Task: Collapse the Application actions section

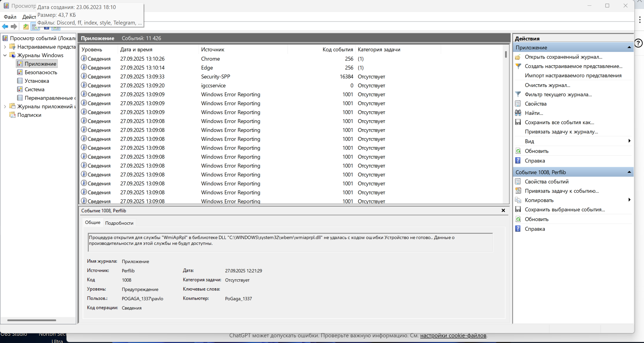Action: click(x=629, y=48)
